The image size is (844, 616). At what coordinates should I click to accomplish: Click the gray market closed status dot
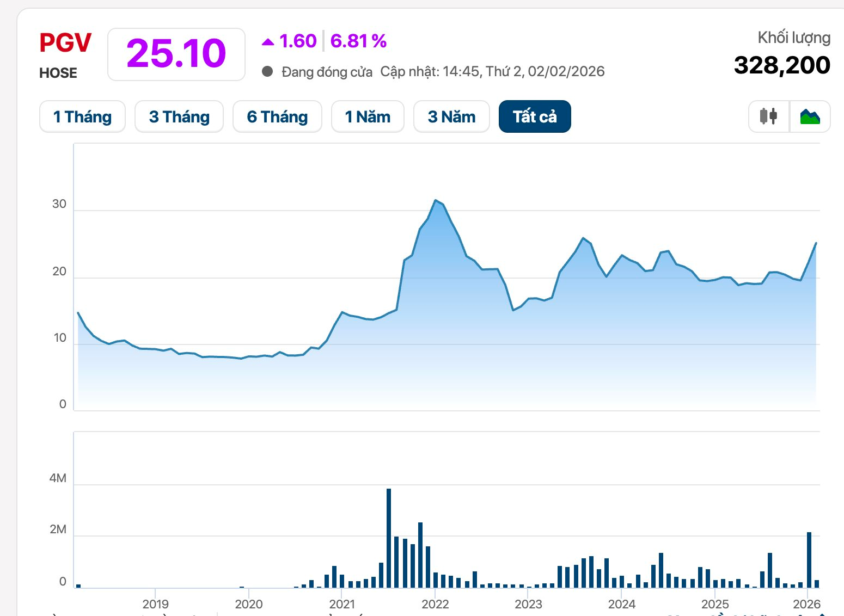(x=267, y=72)
